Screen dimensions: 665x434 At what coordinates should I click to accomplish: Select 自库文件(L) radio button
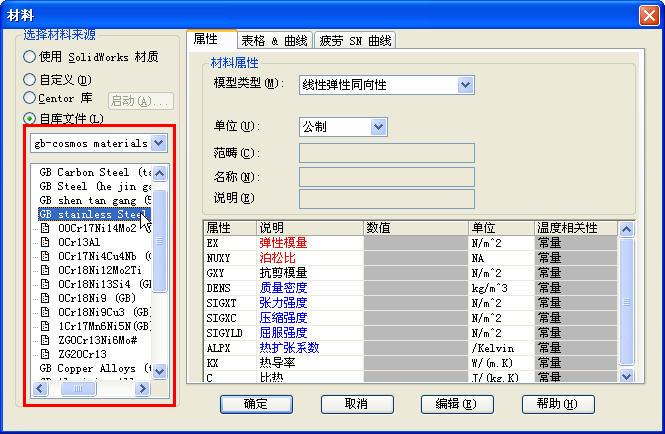[29, 118]
